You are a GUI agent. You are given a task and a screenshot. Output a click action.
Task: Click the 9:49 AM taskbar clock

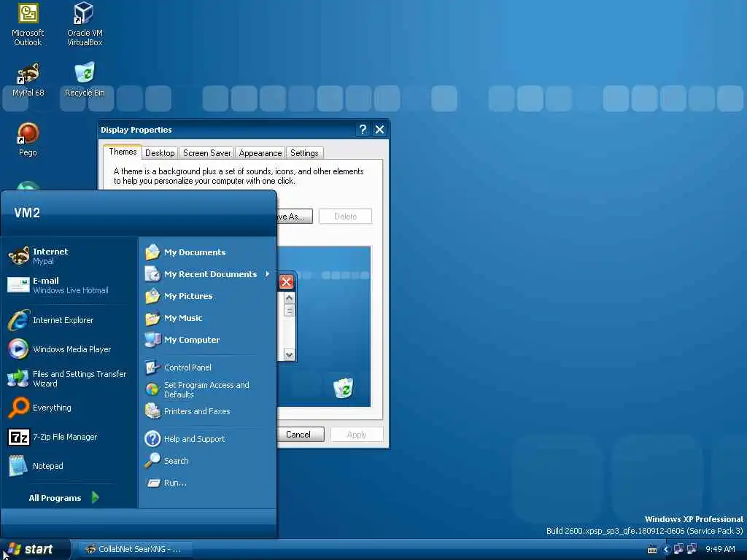[x=720, y=550]
